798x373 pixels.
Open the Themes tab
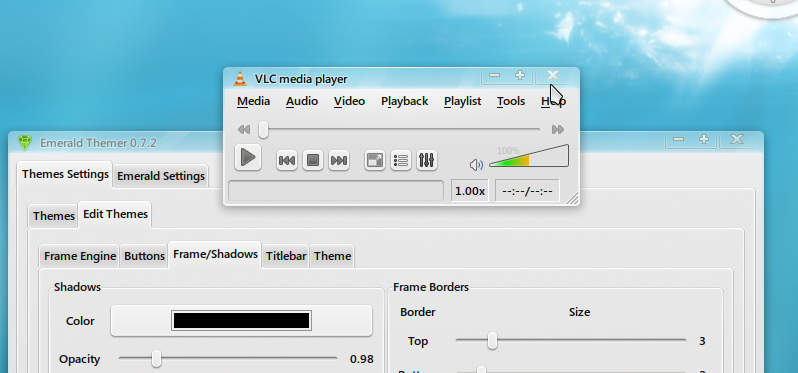(x=53, y=216)
